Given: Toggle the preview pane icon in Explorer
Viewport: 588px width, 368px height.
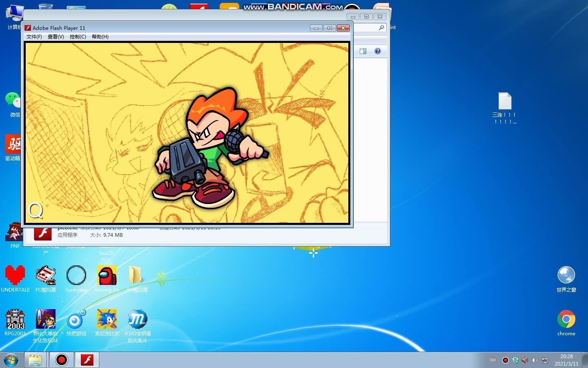Looking at the screenshot, I should tap(363, 51).
